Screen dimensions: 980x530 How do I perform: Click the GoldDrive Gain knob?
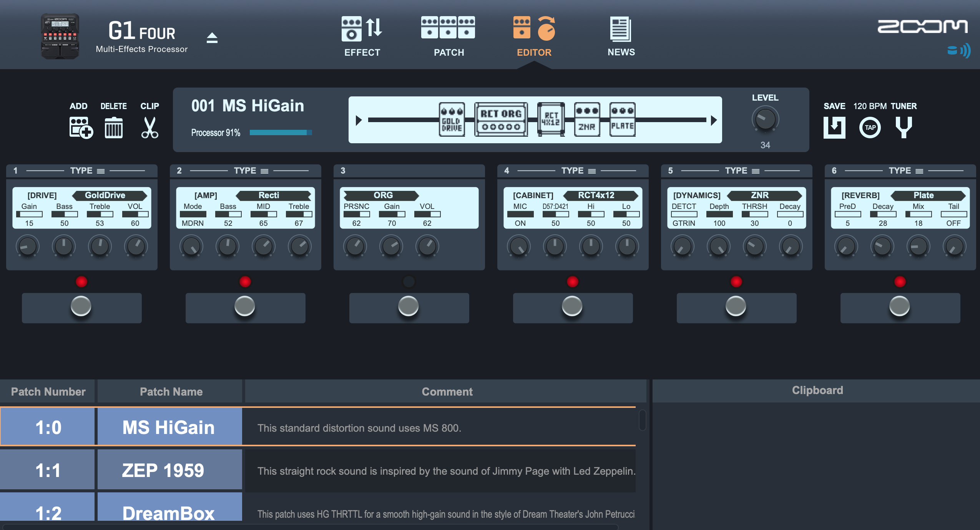pyautogui.click(x=28, y=246)
